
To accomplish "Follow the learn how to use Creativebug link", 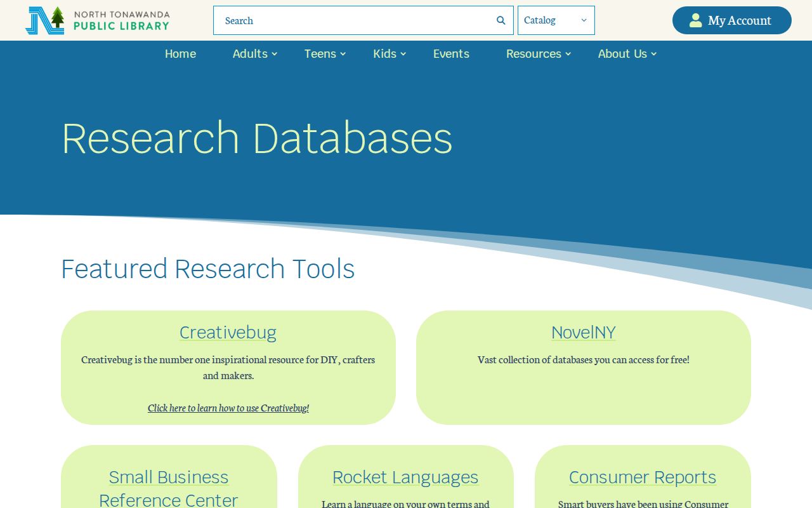I will [228, 408].
